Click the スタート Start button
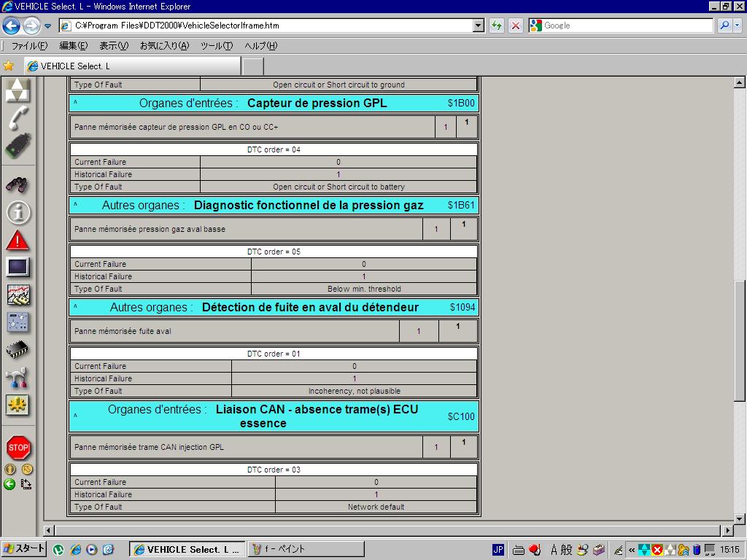The image size is (747, 560). pyautogui.click(x=24, y=549)
